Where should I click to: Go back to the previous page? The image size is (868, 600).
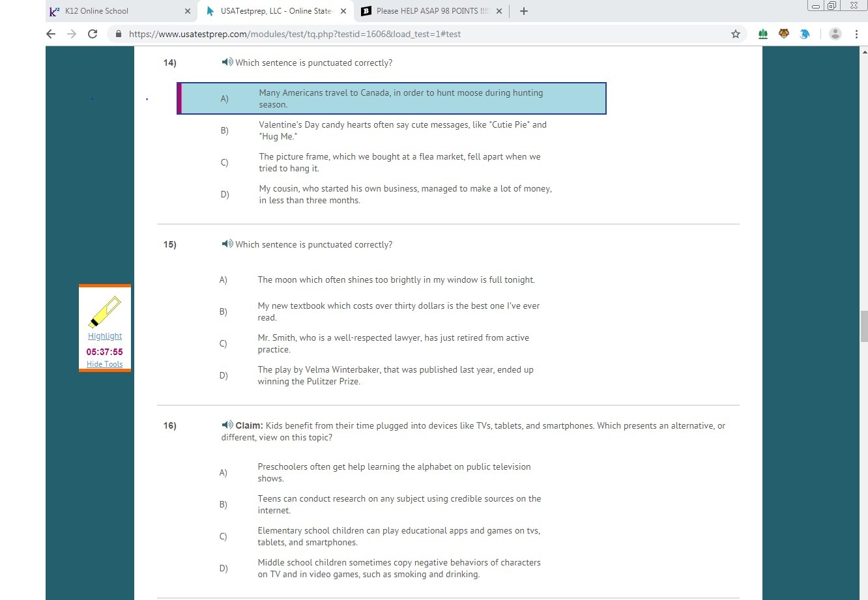coord(51,34)
